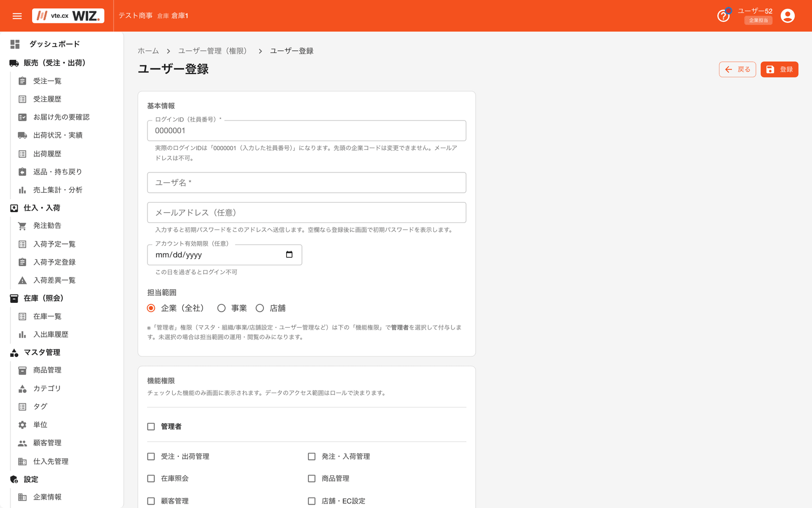Click the 戻る back button
Image resolution: width=812 pixels, height=508 pixels.
737,69
